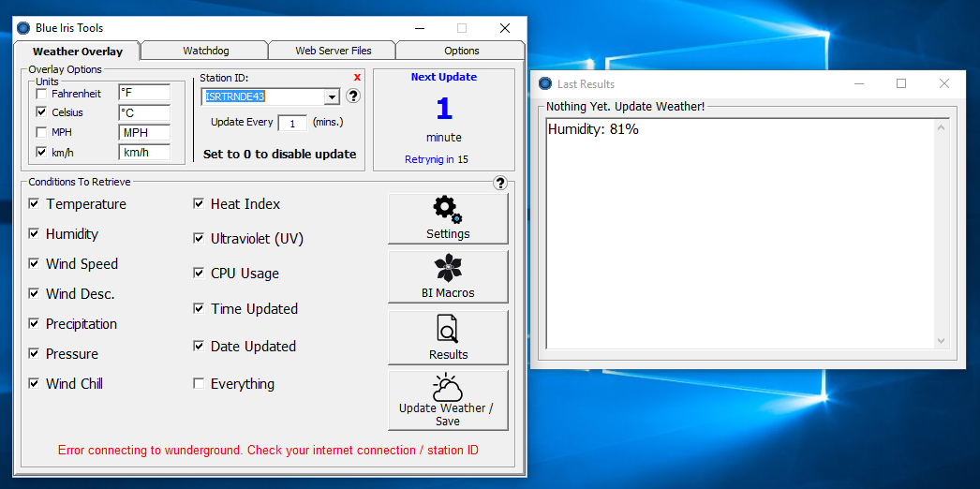Click help icon beside Station ID
The image size is (980, 489).
click(353, 96)
